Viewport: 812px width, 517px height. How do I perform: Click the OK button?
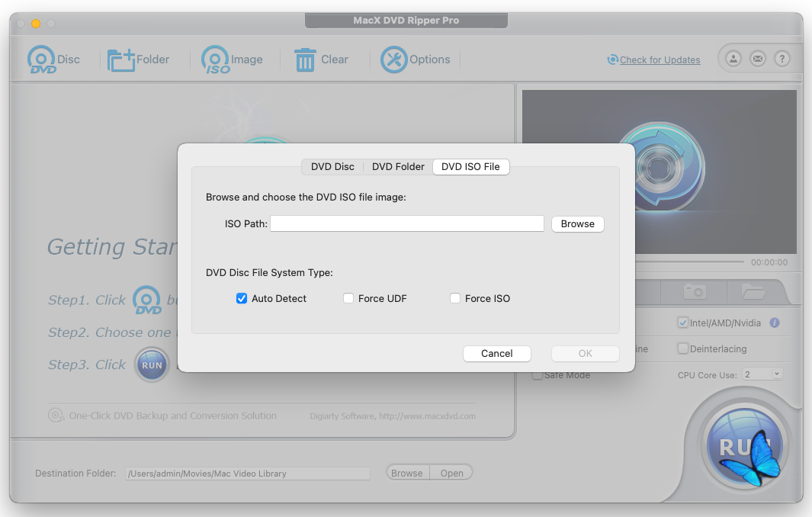[586, 353]
